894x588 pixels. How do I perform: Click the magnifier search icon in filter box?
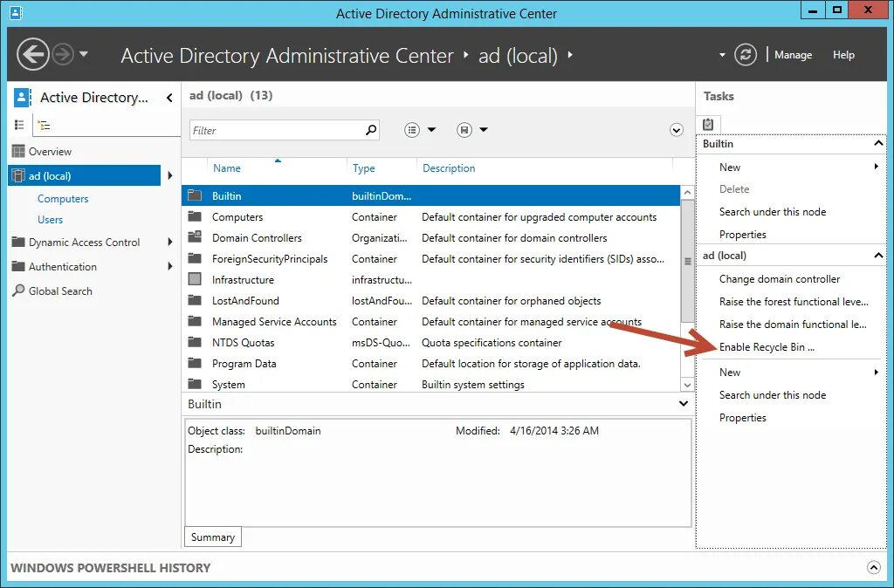click(x=371, y=130)
